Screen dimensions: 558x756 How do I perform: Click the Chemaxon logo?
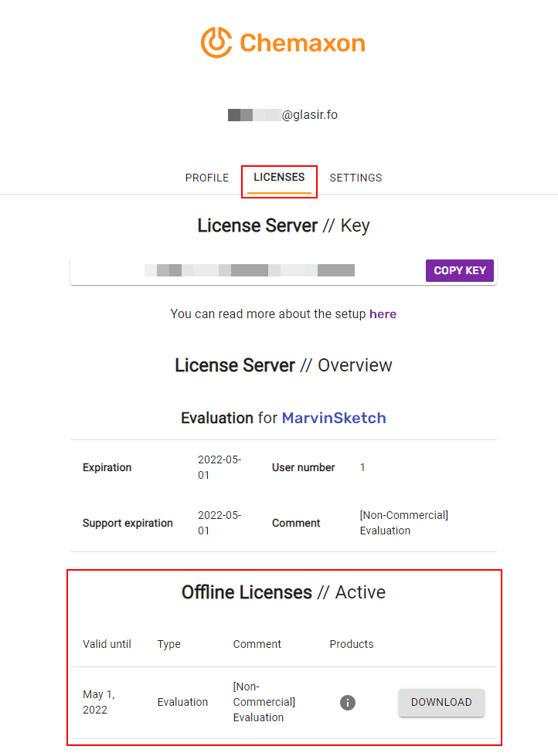(283, 42)
